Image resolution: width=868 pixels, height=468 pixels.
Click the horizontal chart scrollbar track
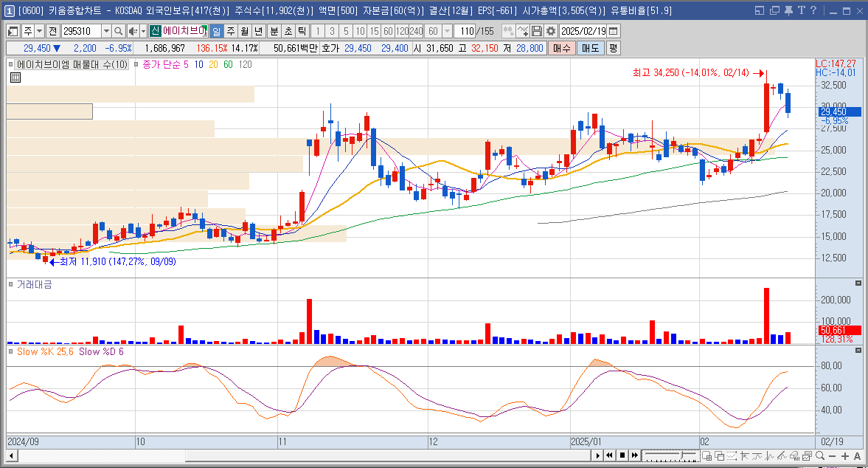click(x=303, y=455)
